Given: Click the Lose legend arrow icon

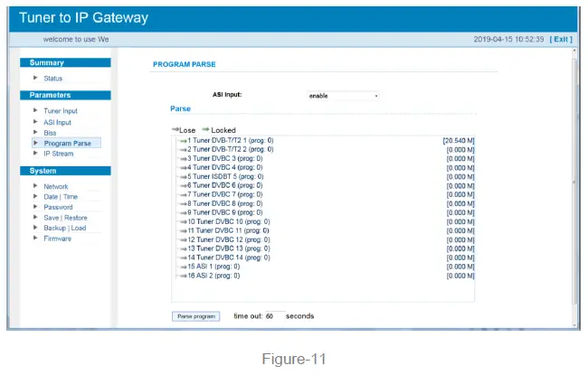Looking at the screenshot, I should click(175, 129).
